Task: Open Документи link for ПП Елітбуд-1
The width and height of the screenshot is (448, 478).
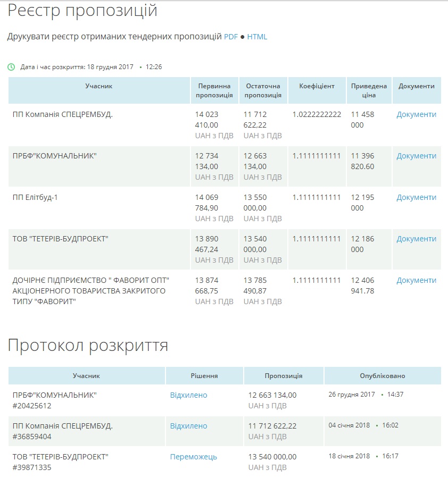Action: pyautogui.click(x=416, y=197)
